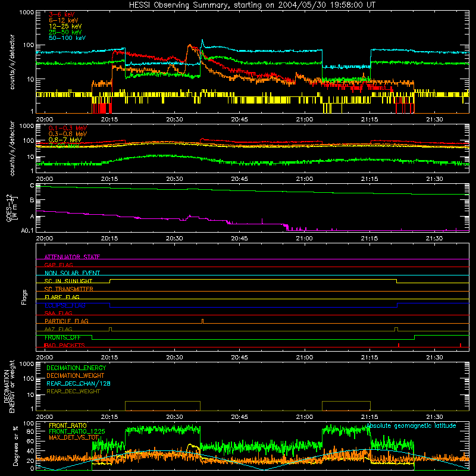Screen dimensions: 476x476
Task: Click the BAD_PACKETS spike near 21:37
Action: click(461, 345)
